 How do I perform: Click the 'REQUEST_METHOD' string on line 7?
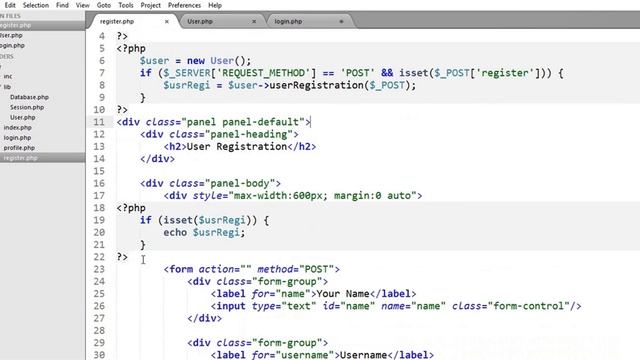[264, 73]
